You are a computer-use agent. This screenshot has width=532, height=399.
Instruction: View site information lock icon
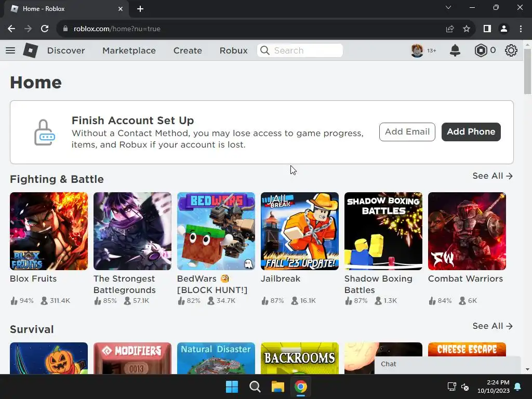pos(65,29)
